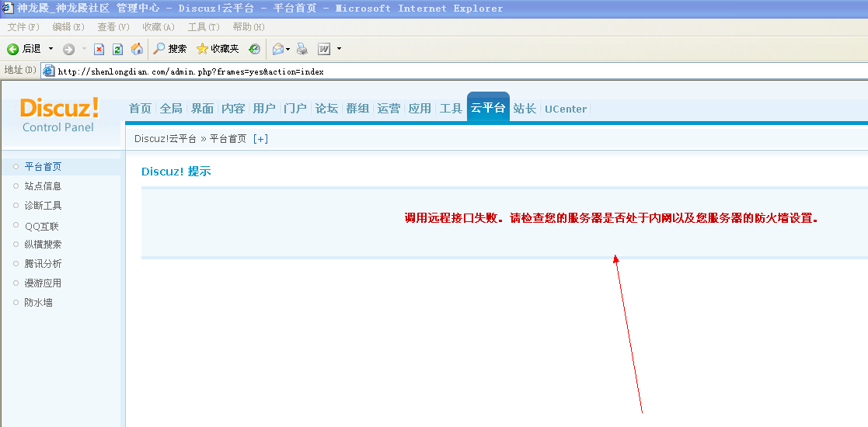The height and width of the screenshot is (427, 868).
Task: Switch to the 内容 admin tab
Action: coord(233,109)
